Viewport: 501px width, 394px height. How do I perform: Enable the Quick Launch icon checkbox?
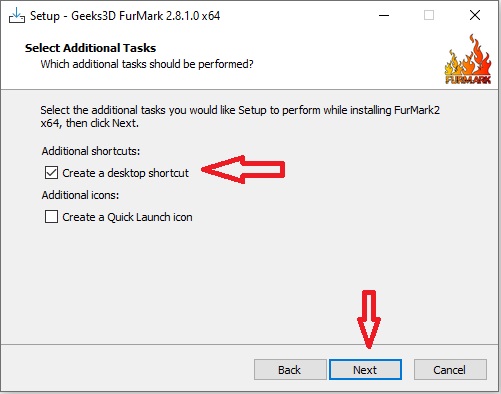(51, 217)
